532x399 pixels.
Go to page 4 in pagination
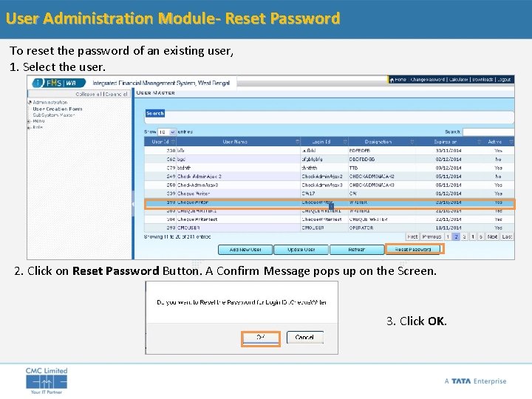(473, 237)
